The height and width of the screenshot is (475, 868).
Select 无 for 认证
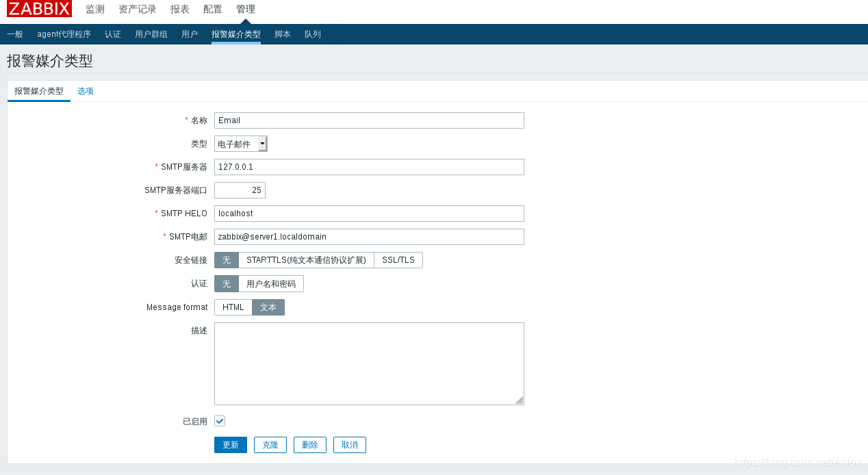[x=227, y=284]
